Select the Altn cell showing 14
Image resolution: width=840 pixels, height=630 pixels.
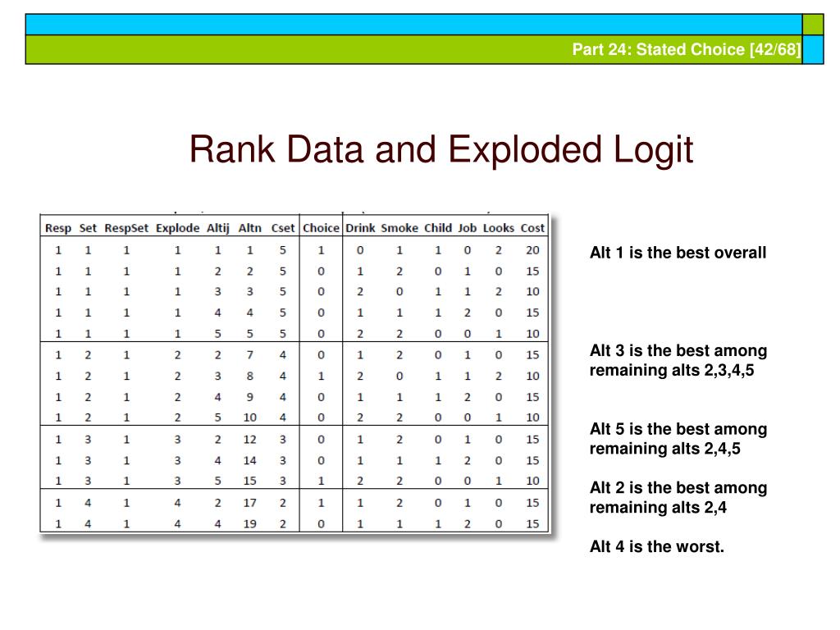pyautogui.click(x=249, y=460)
